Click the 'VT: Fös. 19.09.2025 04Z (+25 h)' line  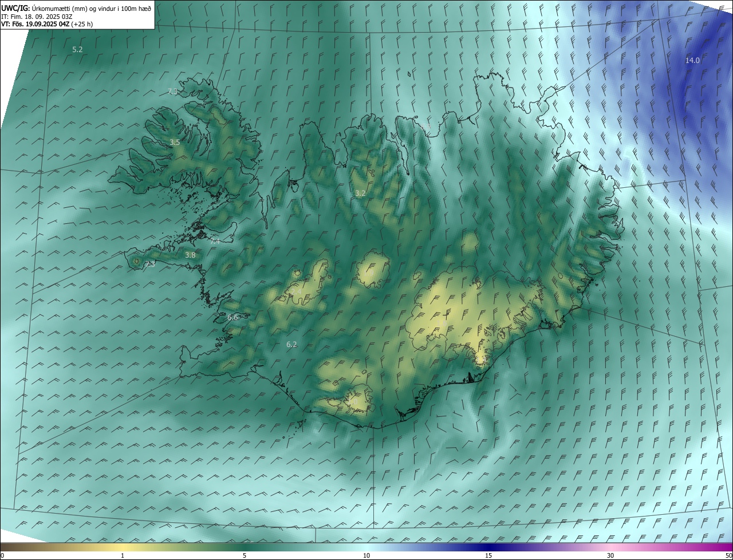(47, 24)
